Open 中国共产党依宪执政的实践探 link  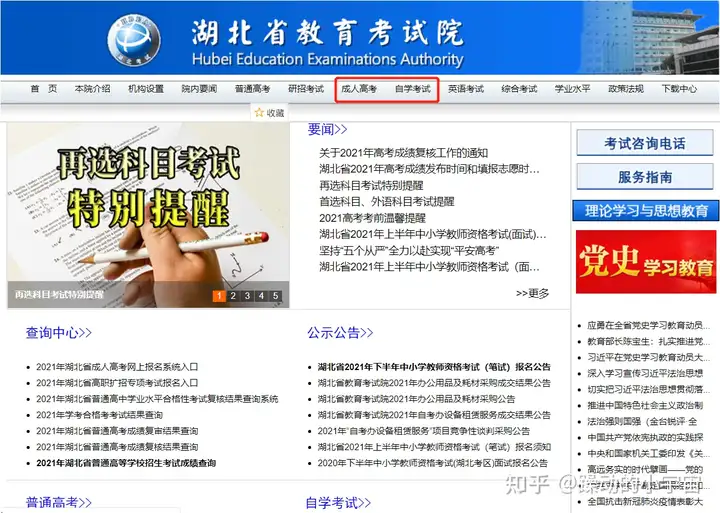tap(645, 437)
